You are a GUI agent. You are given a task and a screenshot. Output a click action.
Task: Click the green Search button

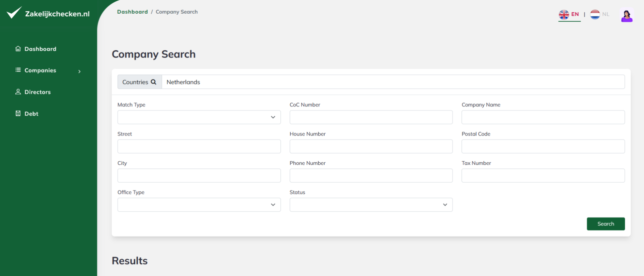coord(606,224)
